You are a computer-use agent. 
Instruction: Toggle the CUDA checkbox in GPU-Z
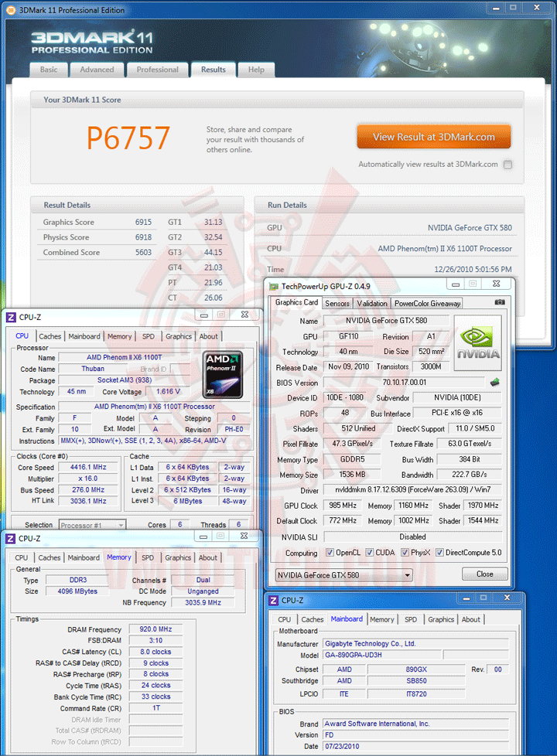[x=369, y=553]
